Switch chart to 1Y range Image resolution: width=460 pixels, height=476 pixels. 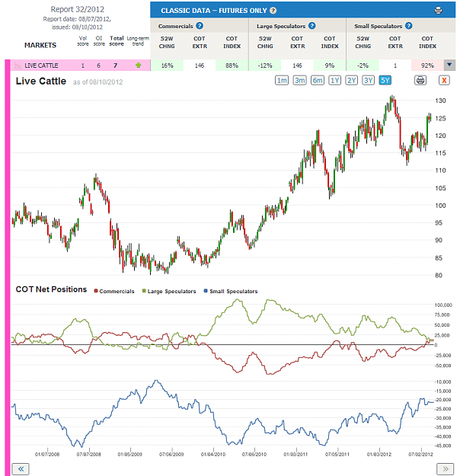pyautogui.click(x=334, y=81)
